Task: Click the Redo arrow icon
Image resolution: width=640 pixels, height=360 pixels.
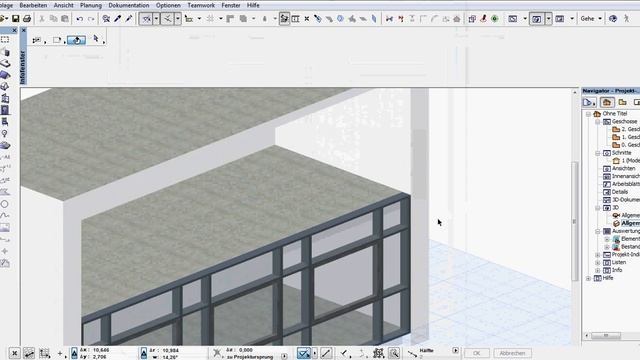Action: coord(91,19)
